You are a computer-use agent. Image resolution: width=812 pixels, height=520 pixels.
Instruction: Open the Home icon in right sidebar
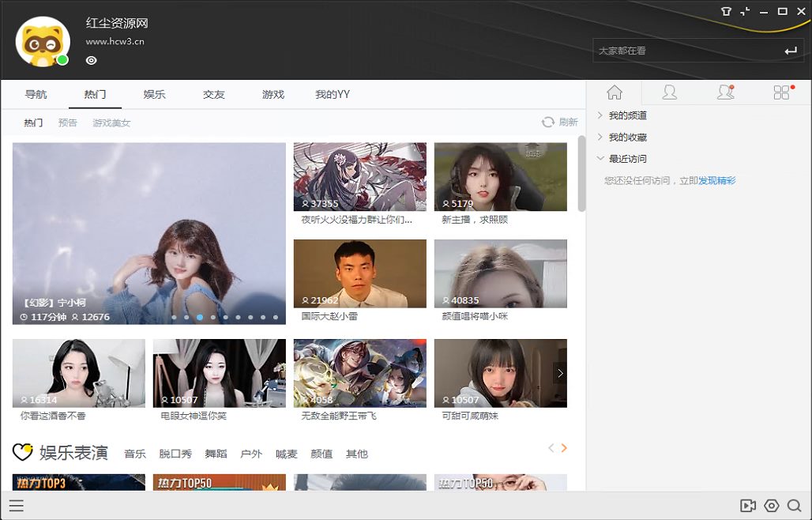click(615, 92)
